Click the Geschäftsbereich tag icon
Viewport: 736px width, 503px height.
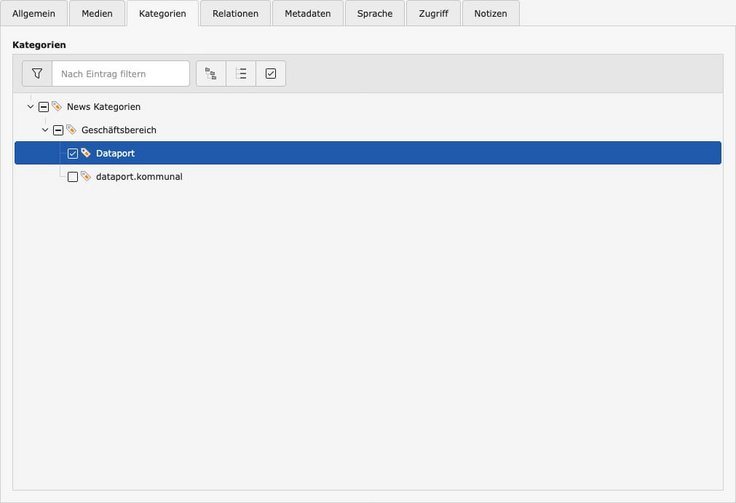tap(71, 130)
